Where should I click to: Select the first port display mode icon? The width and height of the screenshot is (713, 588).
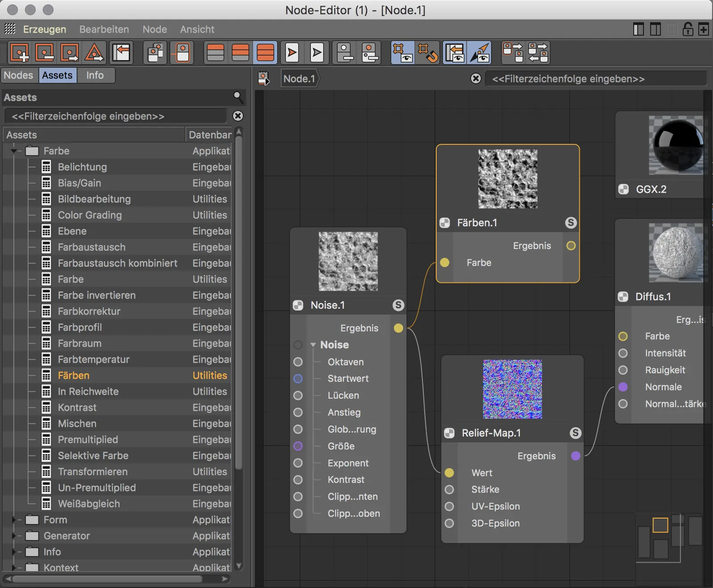[x=216, y=53]
